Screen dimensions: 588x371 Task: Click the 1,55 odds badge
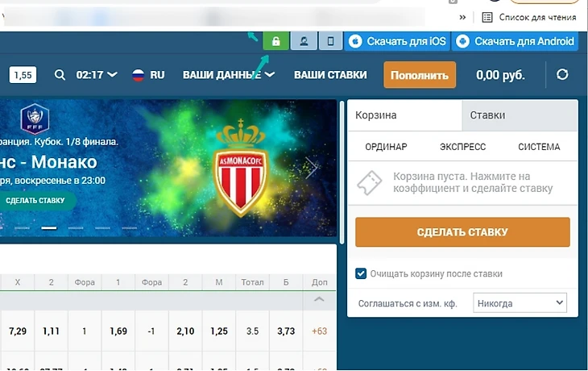23,75
